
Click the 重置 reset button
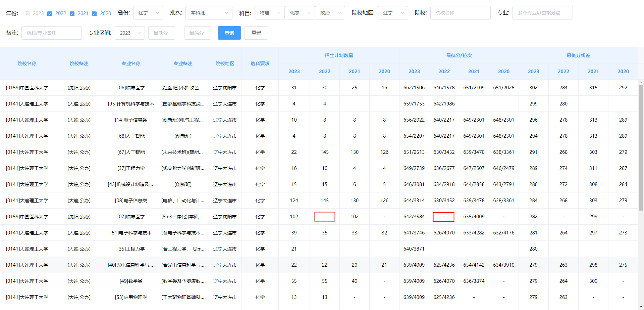click(x=256, y=33)
